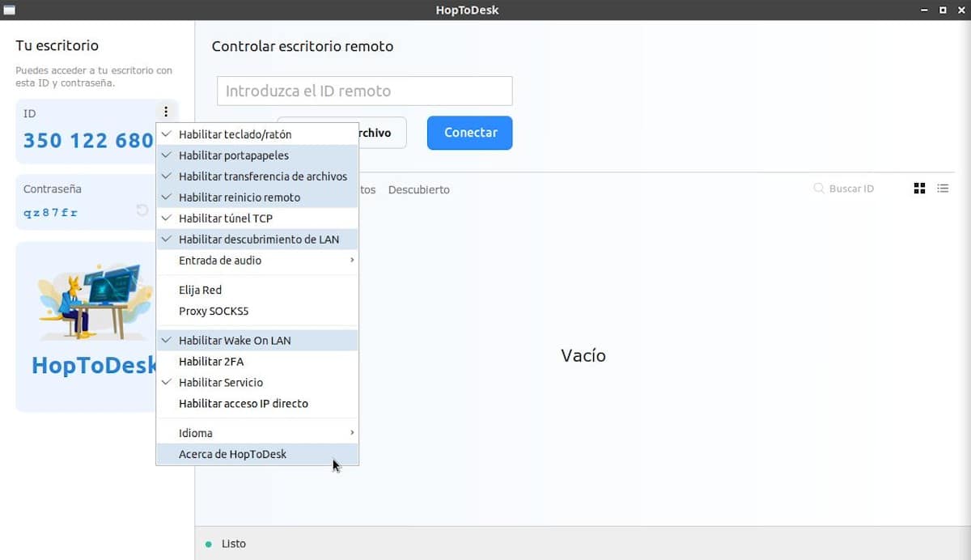Image resolution: width=971 pixels, height=560 pixels.
Task: Click the Tu escritorio heading
Action: [57, 45]
